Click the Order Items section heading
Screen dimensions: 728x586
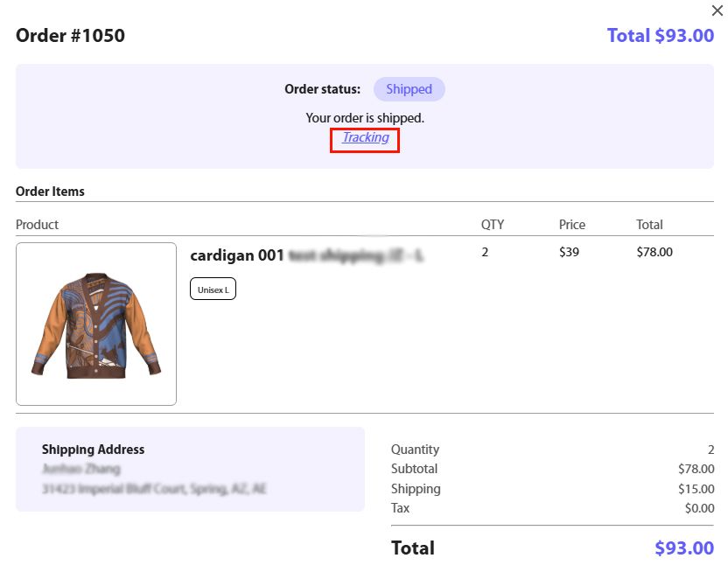click(x=50, y=192)
